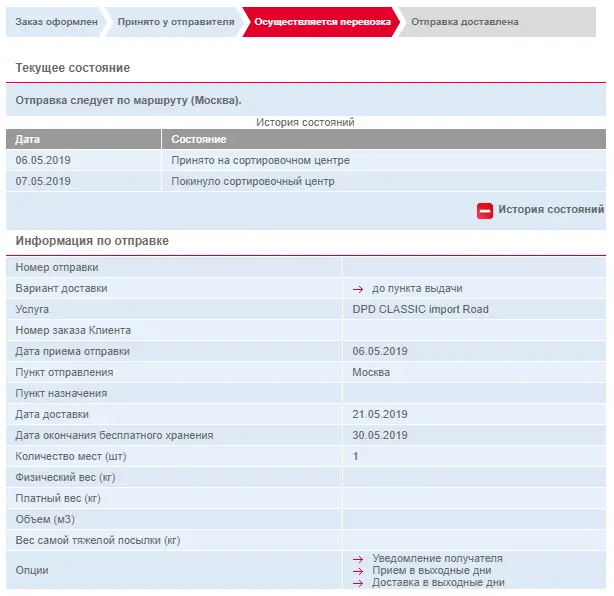
Task: Click the arrow icon beside 'Доставка в выходные дни'
Action: click(x=358, y=583)
